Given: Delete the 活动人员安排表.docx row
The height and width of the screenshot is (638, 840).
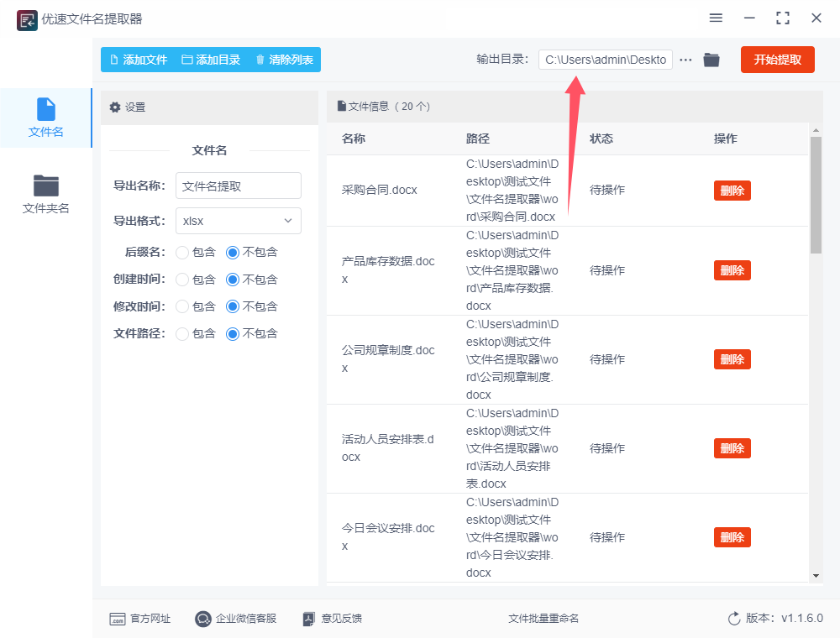Looking at the screenshot, I should click(732, 448).
